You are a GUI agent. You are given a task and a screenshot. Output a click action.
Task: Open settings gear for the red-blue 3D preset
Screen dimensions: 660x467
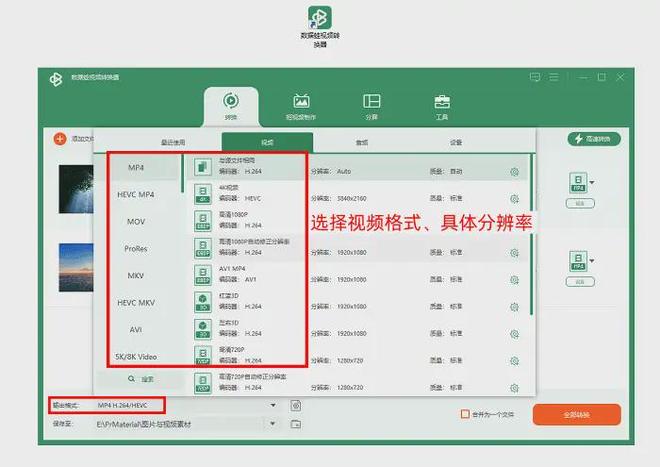click(x=514, y=307)
